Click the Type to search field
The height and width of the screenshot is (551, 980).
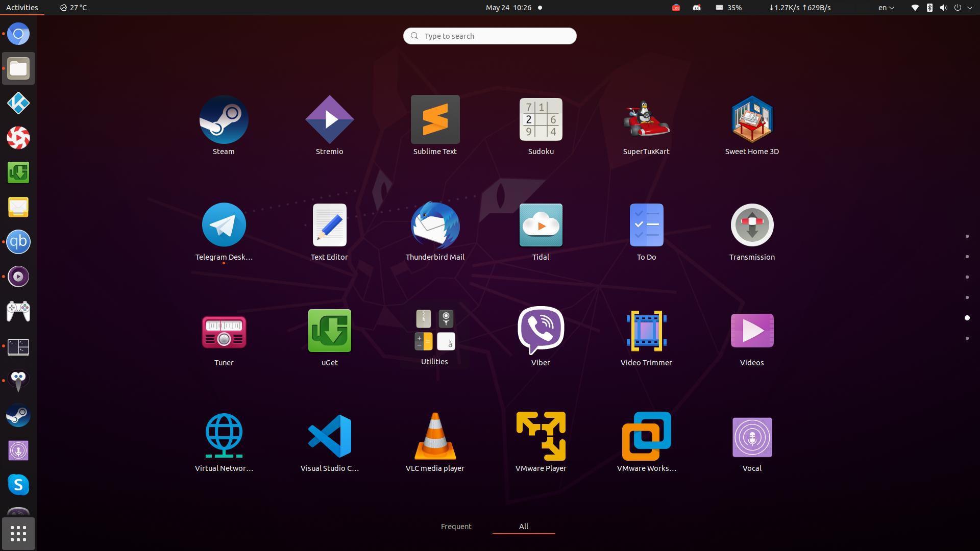[x=490, y=36]
